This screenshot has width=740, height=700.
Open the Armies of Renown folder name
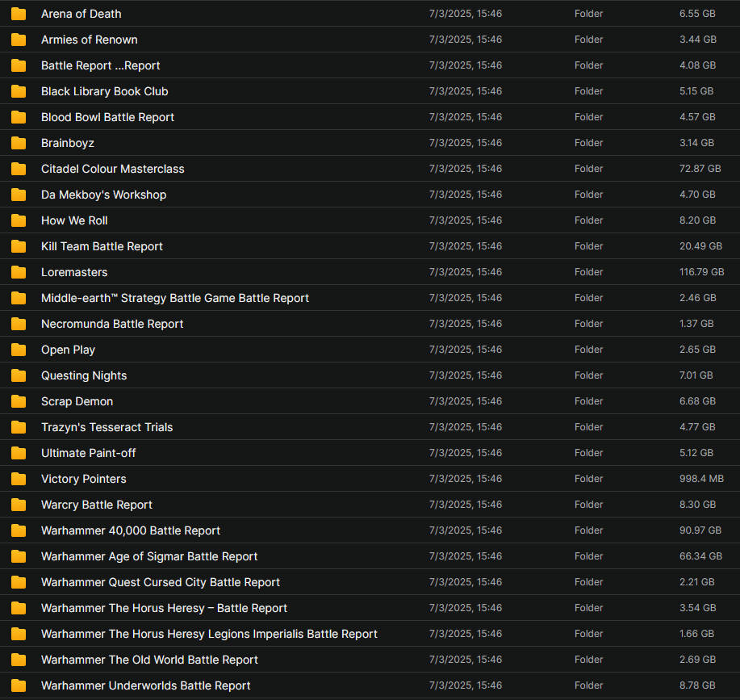tap(90, 40)
